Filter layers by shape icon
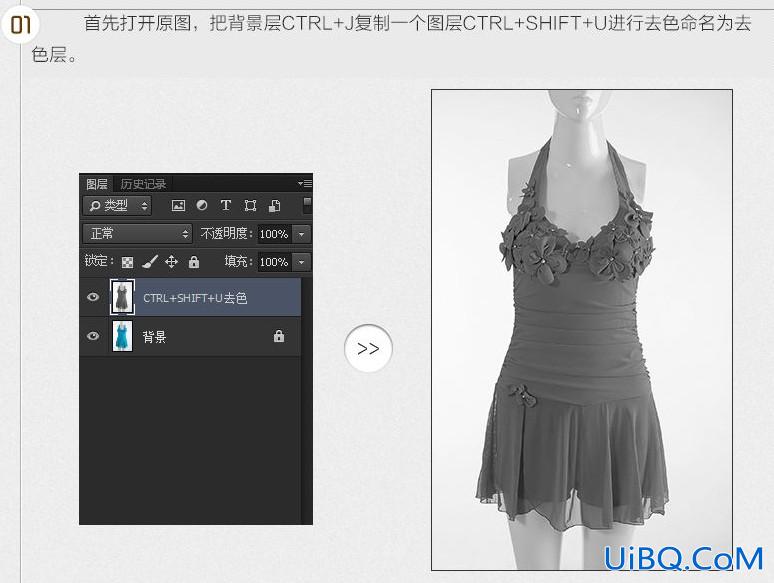Image resolution: width=774 pixels, height=583 pixels. click(x=250, y=205)
